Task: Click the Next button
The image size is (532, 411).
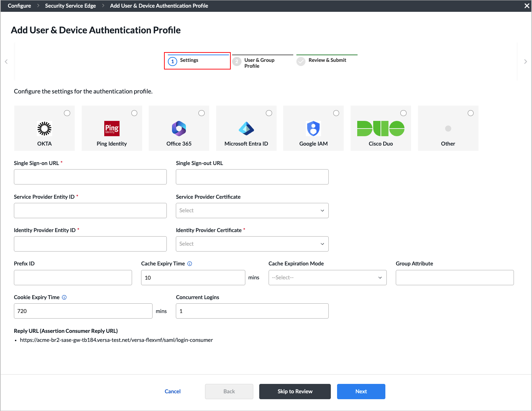Action: 361,391
